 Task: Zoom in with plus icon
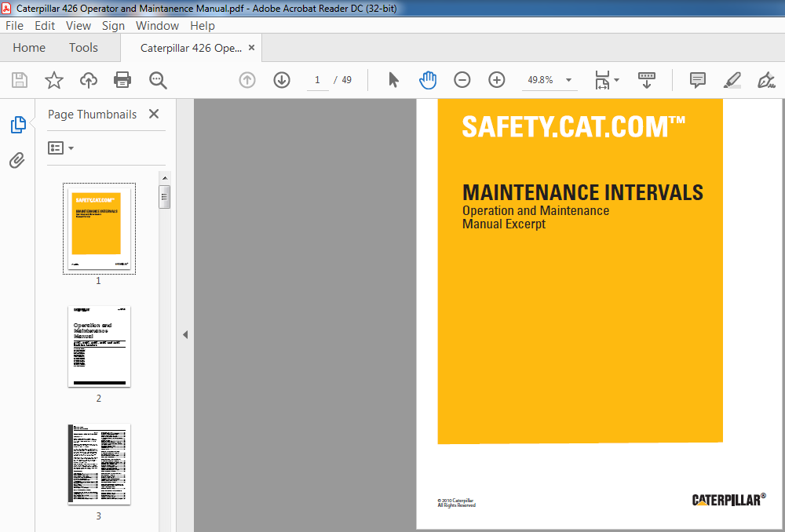pos(497,80)
